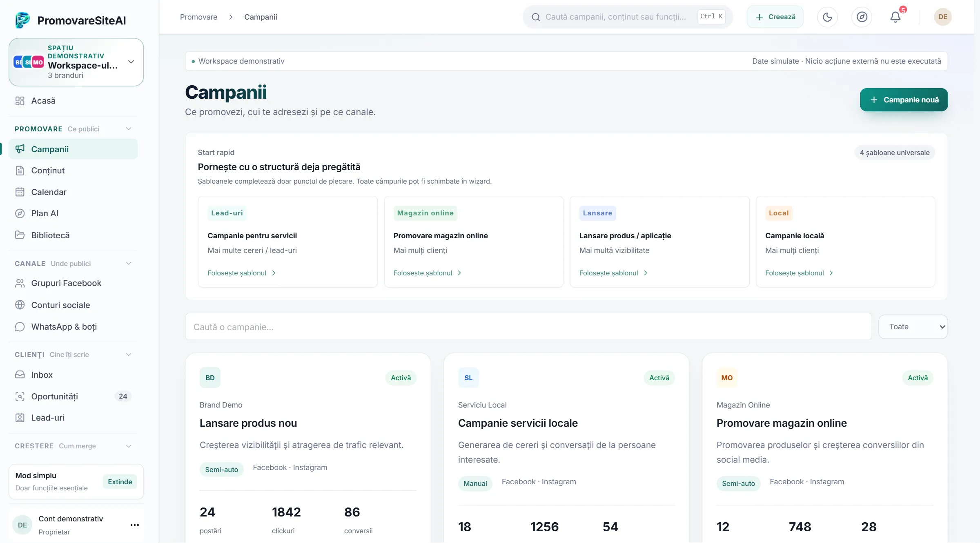Open the compass guide icon
Image resolution: width=980 pixels, height=543 pixels.
point(862,17)
